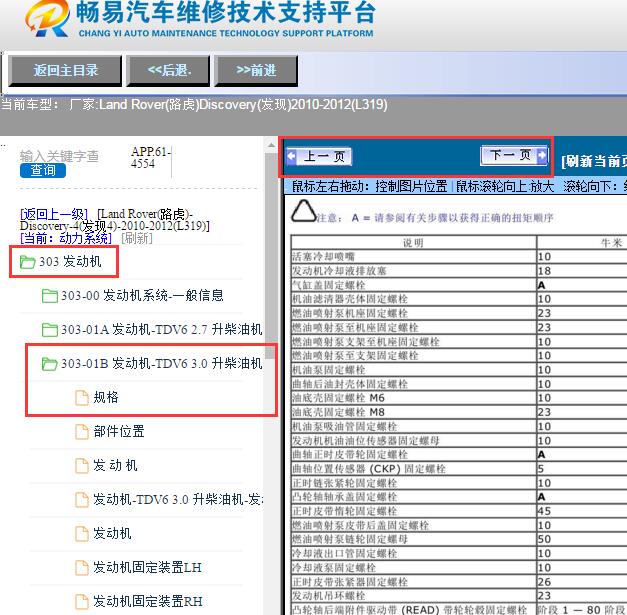The image size is (627, 615).
Task: Click document icon beside 发动机固定装置RH
Action: (x=82, y=601)
